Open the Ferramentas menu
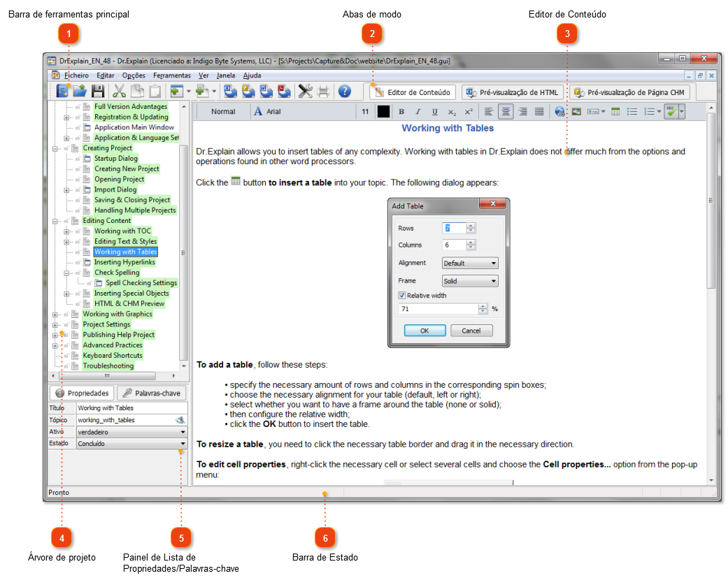This screenshot has width=728, height=585. pyautogui.click(x=172, y=75)
